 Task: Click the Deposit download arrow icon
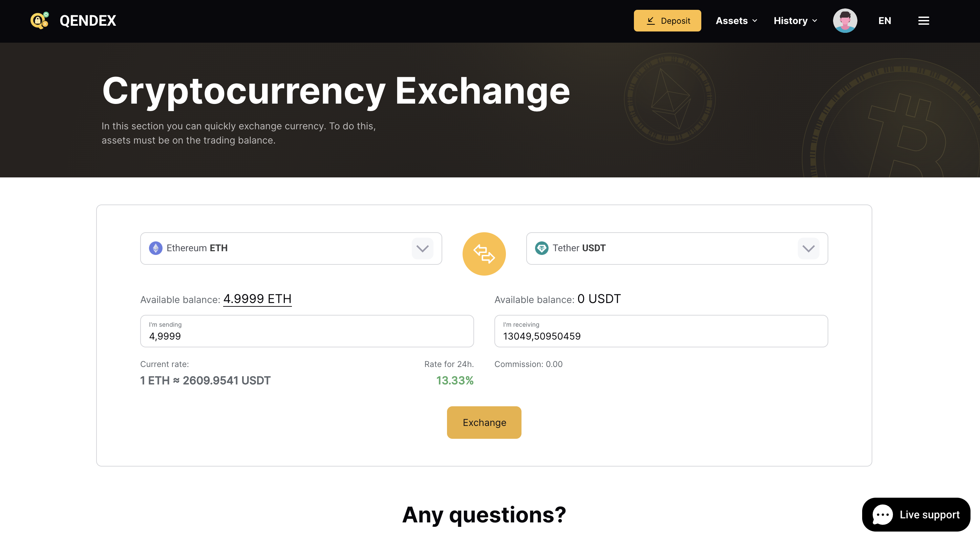click(651, 21)
